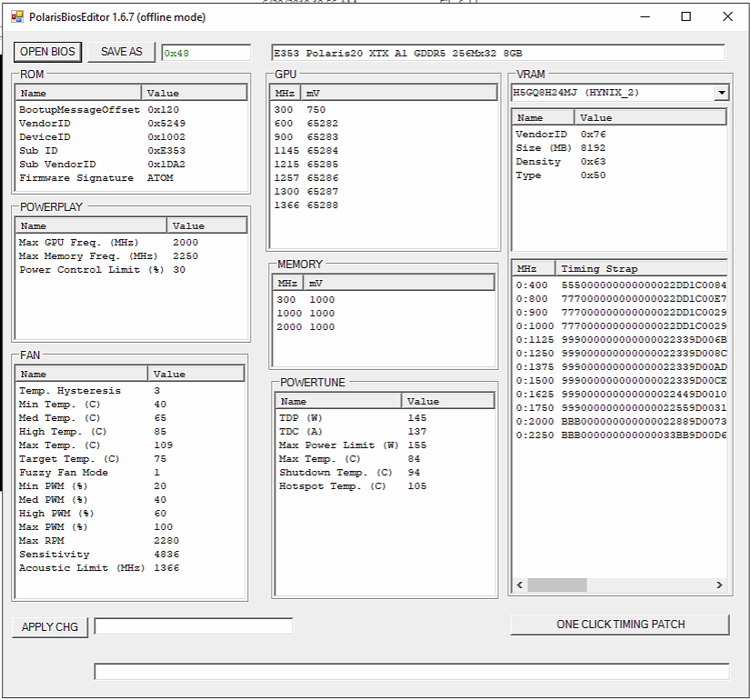750x700 pixels.
Task: Click the input field next to APPLY CHG
Action: [194, 626]
